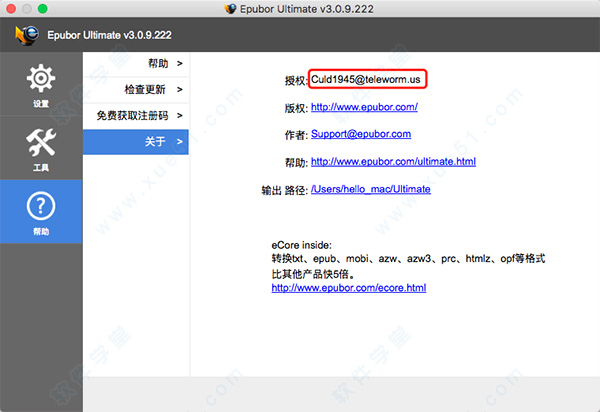Click Epubor Ultimate v3.0.9.222 header title

pos(109,35)
